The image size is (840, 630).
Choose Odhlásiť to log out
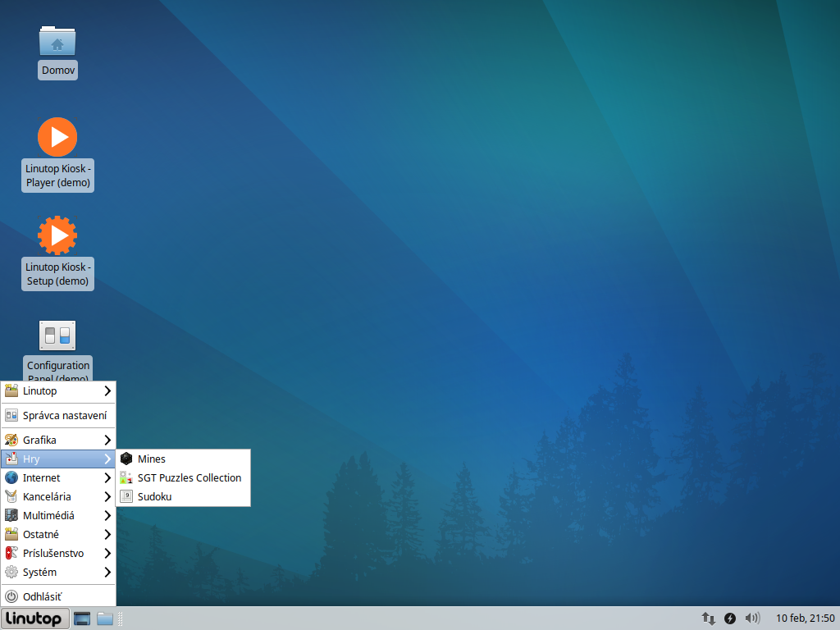(x=58, y=596)
